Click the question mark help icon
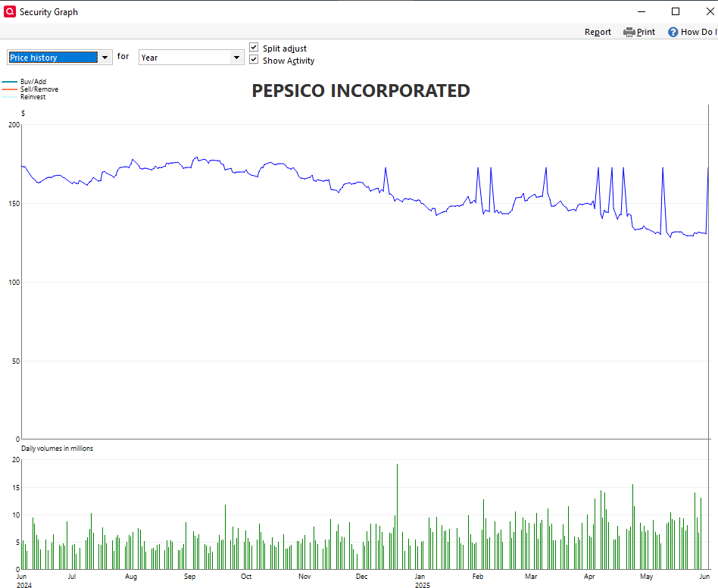The height and width of the screenshot is (588, 718). coord(673,32)
